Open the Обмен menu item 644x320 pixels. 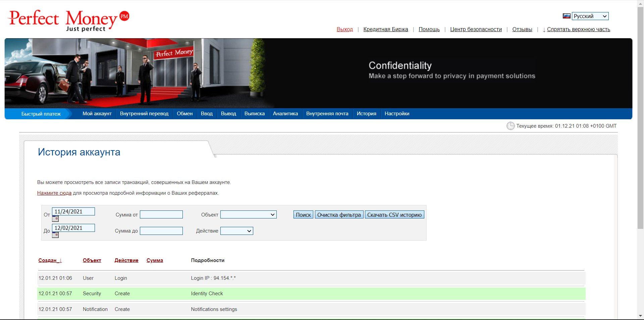(x=185, y=114)
